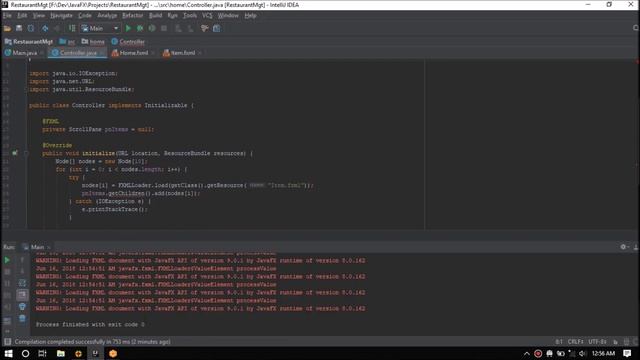The height and width of the screenshot is (360, 640).
Task: Click the Open folder toolbar icon
Action: [x=7, y=28]
